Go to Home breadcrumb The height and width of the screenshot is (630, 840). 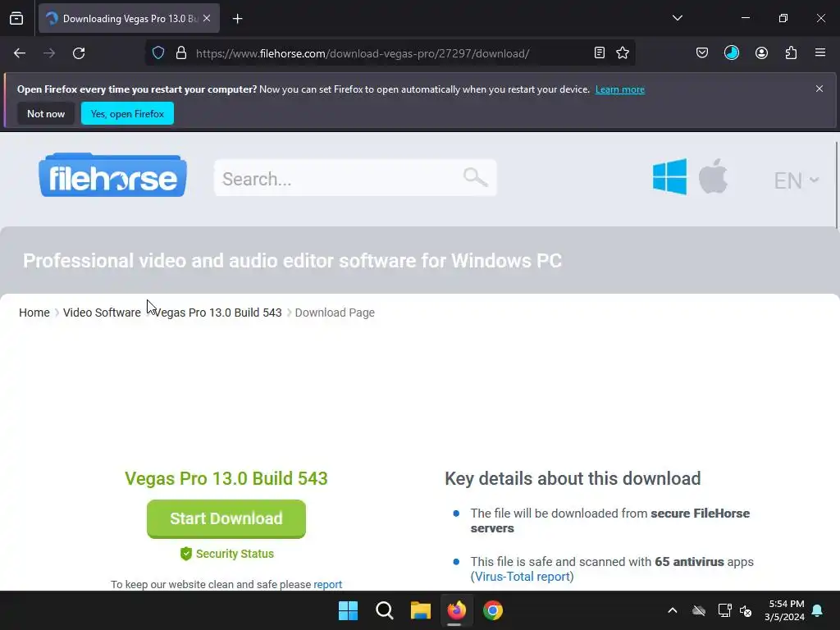[x=34, y=313]
